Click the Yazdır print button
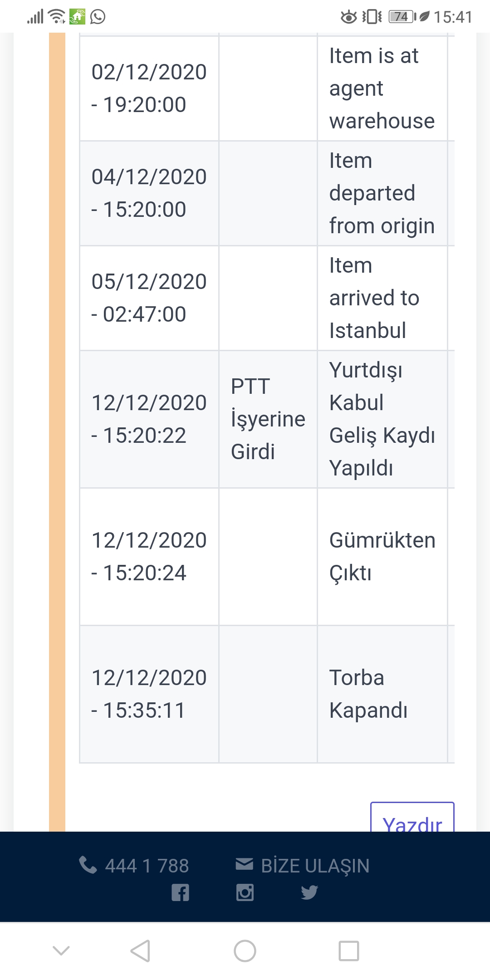 pyautogui.click(x=412, y=817)
